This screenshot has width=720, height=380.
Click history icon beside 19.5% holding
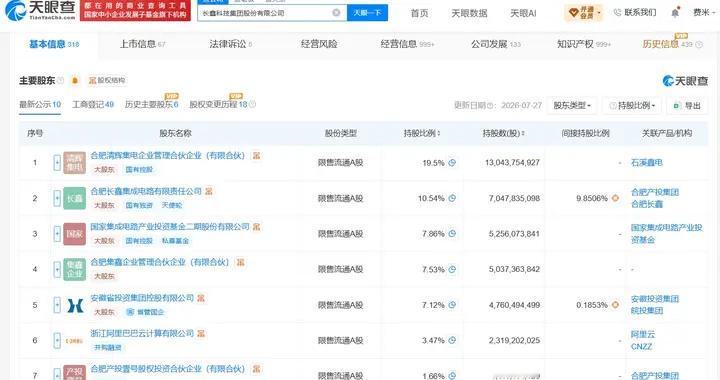(x=452, y=162)
